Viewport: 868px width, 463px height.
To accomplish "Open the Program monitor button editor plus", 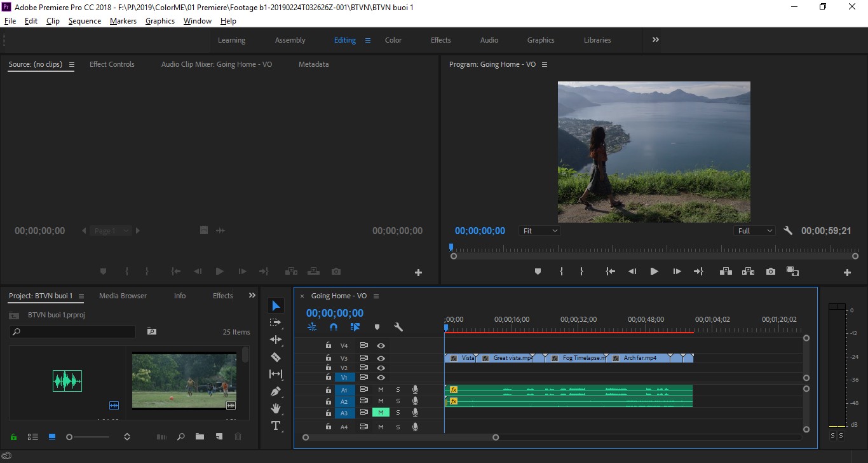I will click(x=847, y=272).
